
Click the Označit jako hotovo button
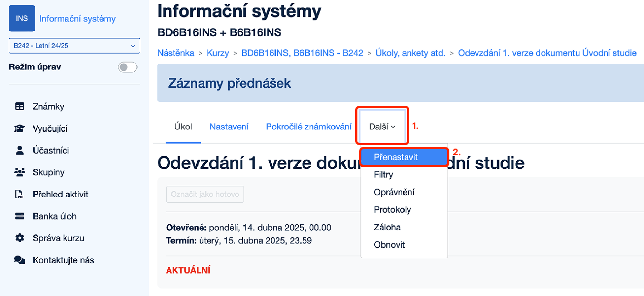(x=205, y=194)
